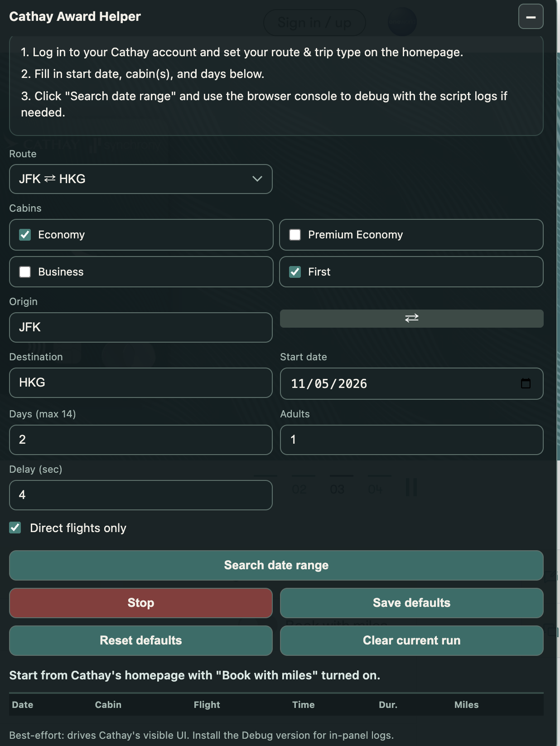Save defaults for the form
This screenshot has height=746, width=560.
[x=411, y=603]
